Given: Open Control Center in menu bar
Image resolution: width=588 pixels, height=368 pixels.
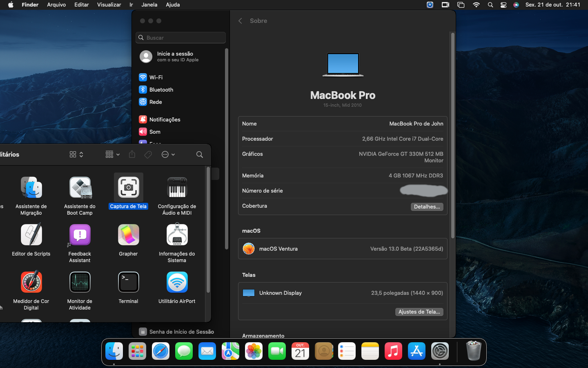Looking at the screenshot, I should tap(503, 5).
